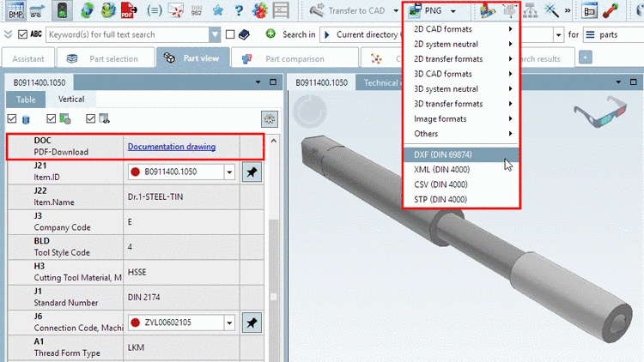Screen dimensions: 644x362
Task: Click the colored puzzle pieces icon
Action: point(259,10)
